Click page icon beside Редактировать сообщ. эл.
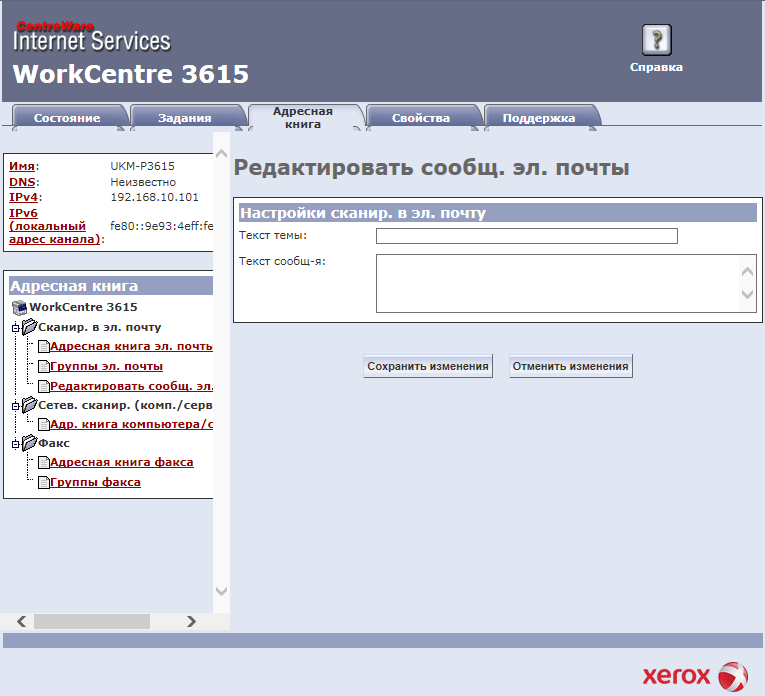Viewport: 765px width, 696px height. 44,386
